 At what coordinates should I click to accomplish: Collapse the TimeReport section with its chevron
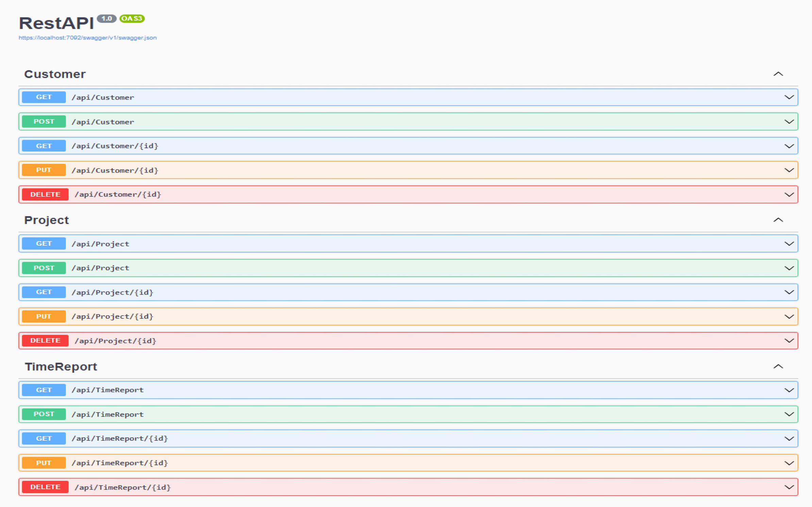point(778,367)
